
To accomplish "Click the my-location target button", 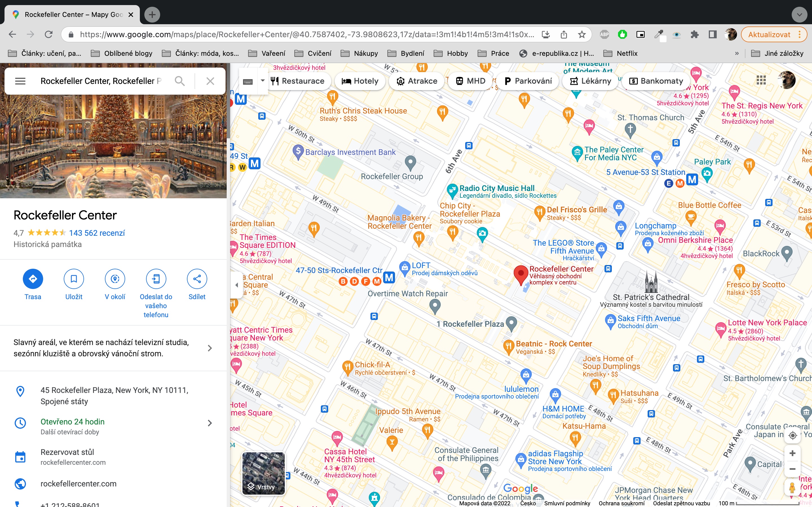I will 793,435.
